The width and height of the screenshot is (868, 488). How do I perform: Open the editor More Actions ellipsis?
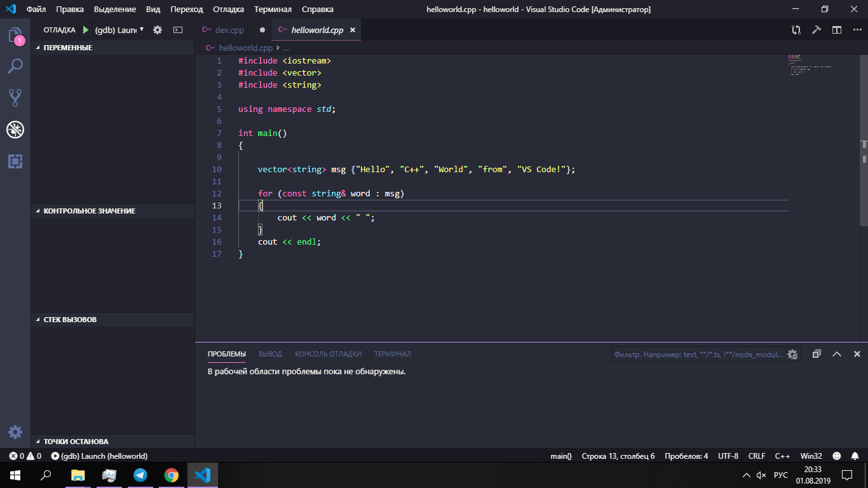pos(856,30)
